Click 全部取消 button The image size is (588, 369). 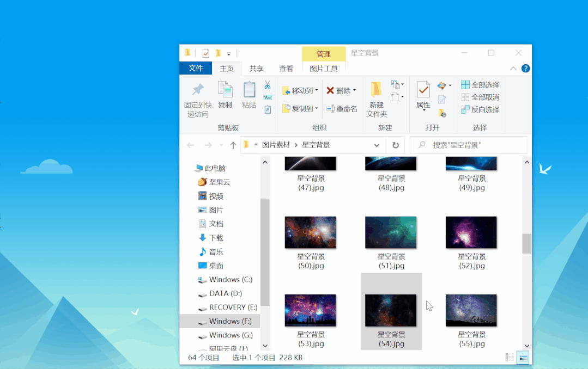[x=481, y=97]
